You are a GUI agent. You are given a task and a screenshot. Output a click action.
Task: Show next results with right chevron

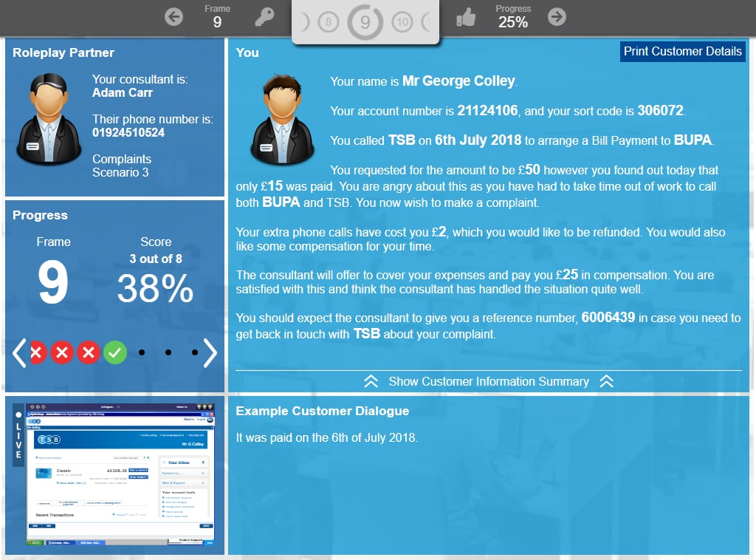210,352
